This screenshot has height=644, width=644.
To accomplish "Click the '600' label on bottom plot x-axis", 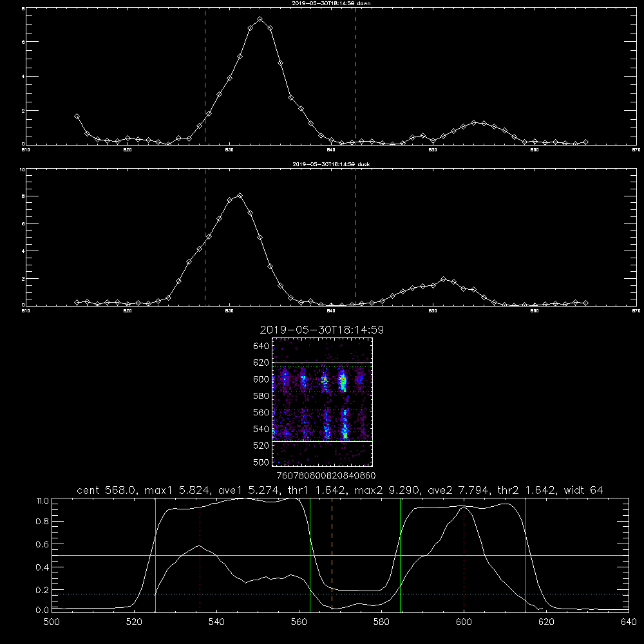I will 464,622.
